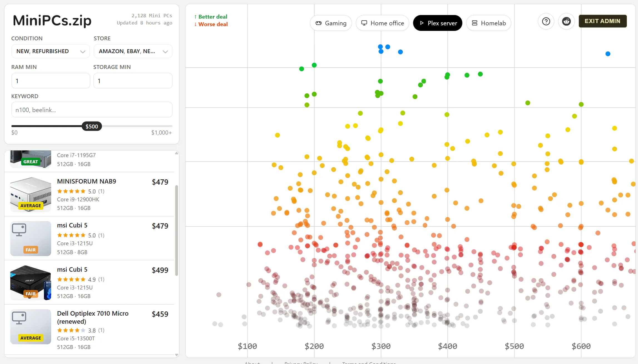This screenshot has width=638, height=364.
Task: Open the Reddit icon button
Action: click(x=566, y=21)
